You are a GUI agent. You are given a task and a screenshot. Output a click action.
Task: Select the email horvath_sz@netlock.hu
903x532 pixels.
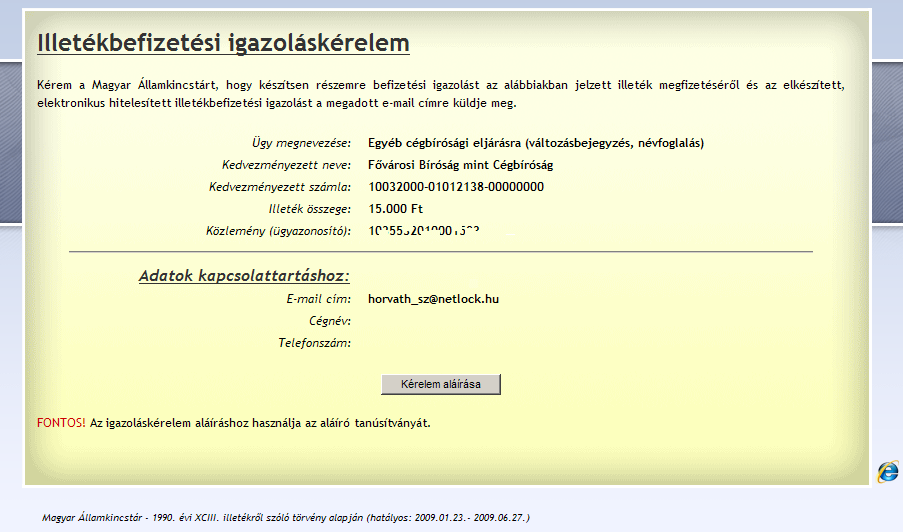click(433, 299)
